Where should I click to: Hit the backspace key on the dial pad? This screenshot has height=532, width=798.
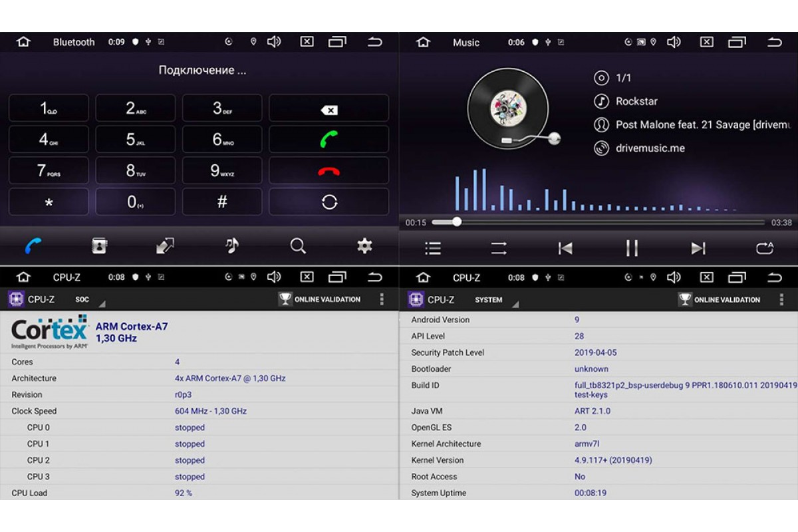(329, 110)
